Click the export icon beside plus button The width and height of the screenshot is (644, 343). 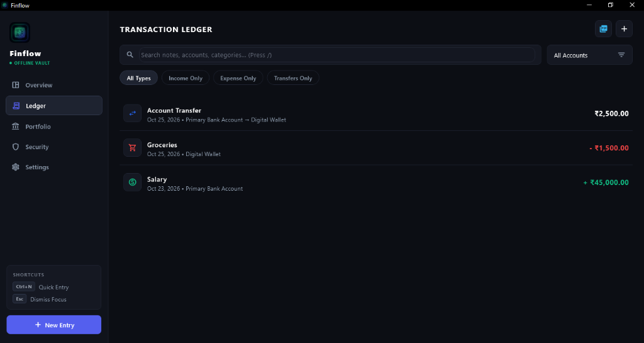(x=603, y=29)
